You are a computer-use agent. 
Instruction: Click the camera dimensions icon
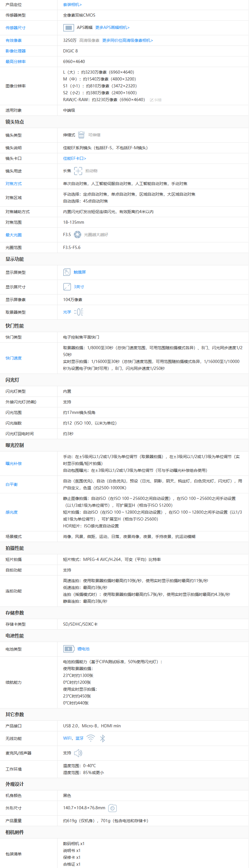click(112, 808)
